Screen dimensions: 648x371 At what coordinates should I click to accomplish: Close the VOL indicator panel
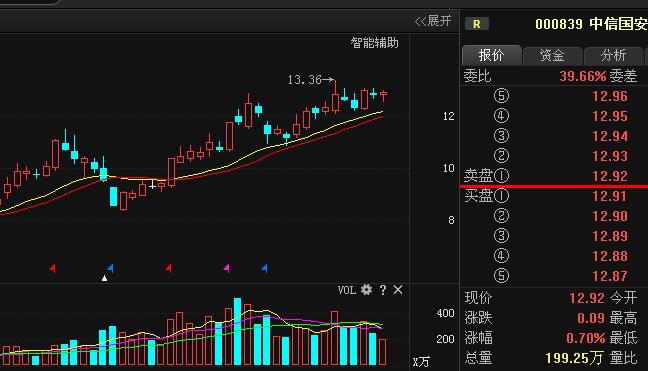tap(398, 290)
